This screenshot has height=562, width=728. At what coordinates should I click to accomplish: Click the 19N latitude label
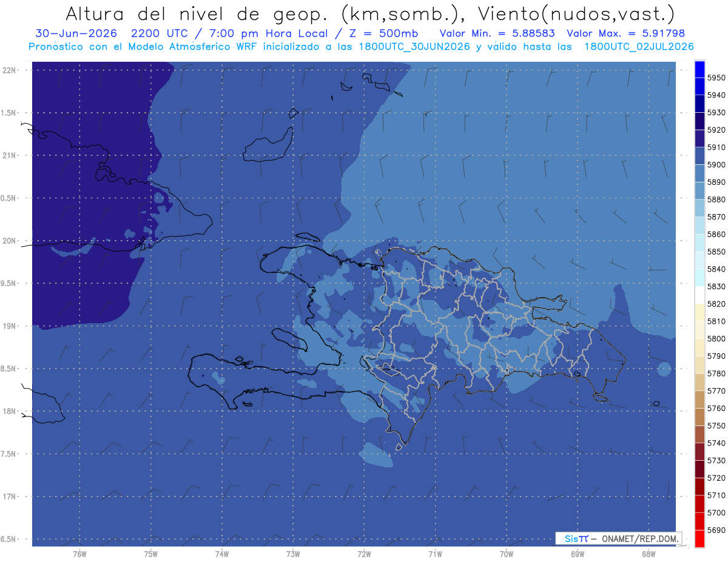pos(8,326)
